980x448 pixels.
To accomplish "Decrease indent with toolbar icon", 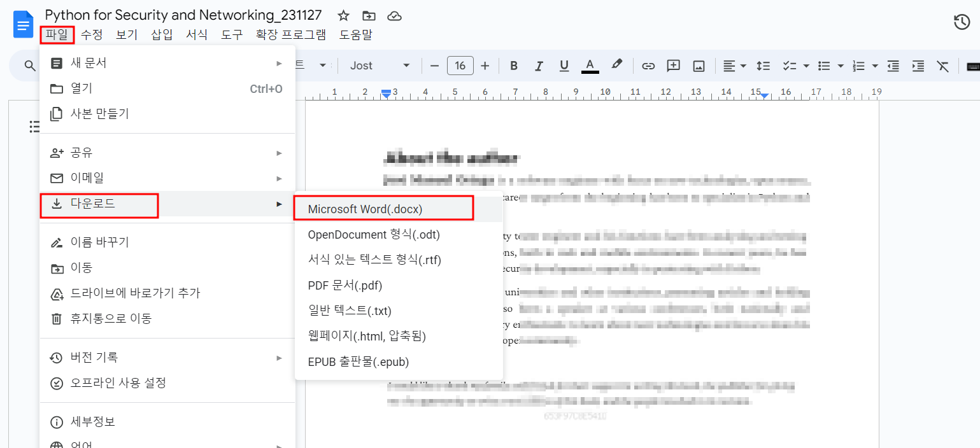I will click(x=893, y=66).
